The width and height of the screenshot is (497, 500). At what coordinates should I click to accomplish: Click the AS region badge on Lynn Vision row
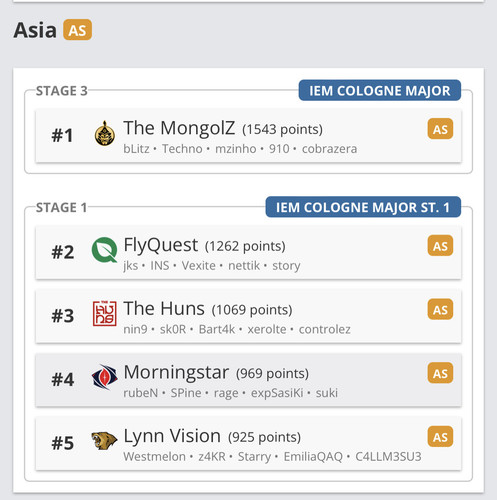[x=440, y=437]
